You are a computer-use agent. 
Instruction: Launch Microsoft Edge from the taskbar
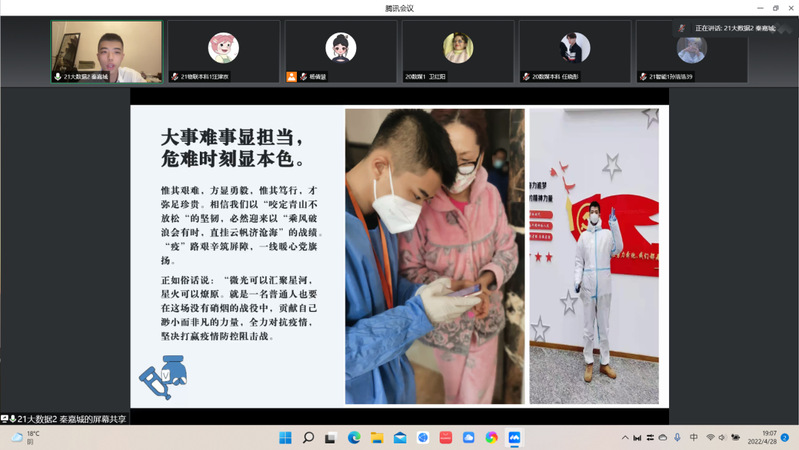354,437
